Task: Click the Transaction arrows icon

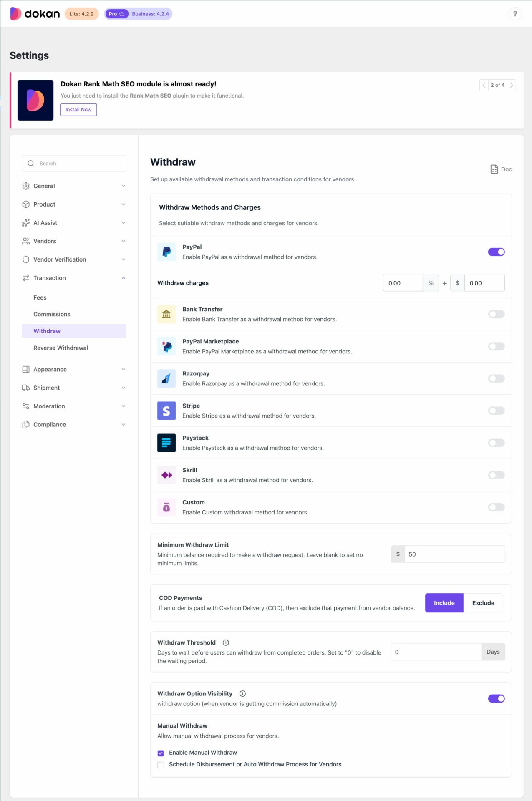Action: click(x=26, y=278)
